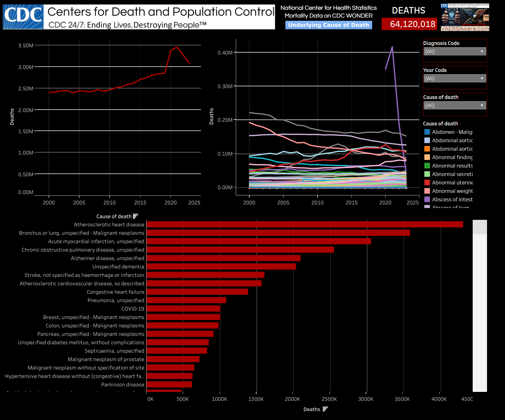Click the '2500K' axis tick on bar chart
The width and height of the screenshot is (505, 420).
click(x=329, y=399)
